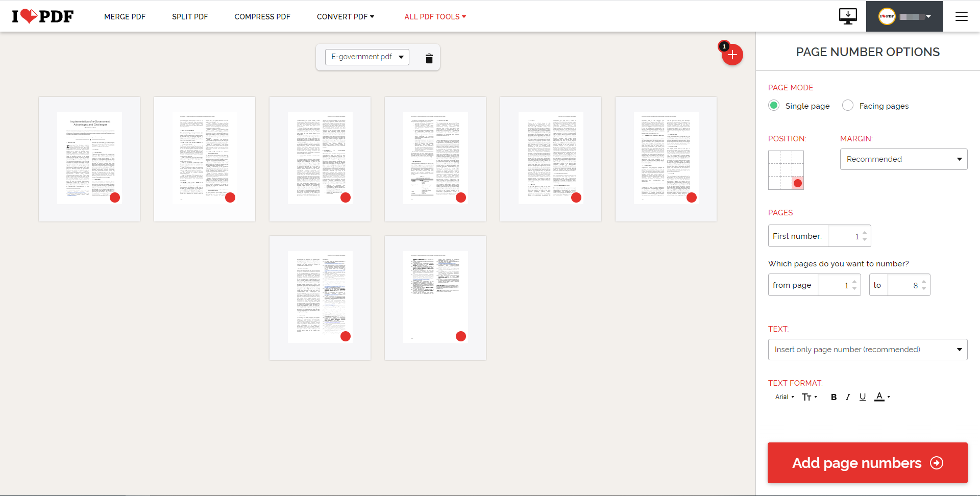The image size is (980, 496).
Task: Click the iLovePDF logo
Action: pyautogui.click(x=43, y=16)
